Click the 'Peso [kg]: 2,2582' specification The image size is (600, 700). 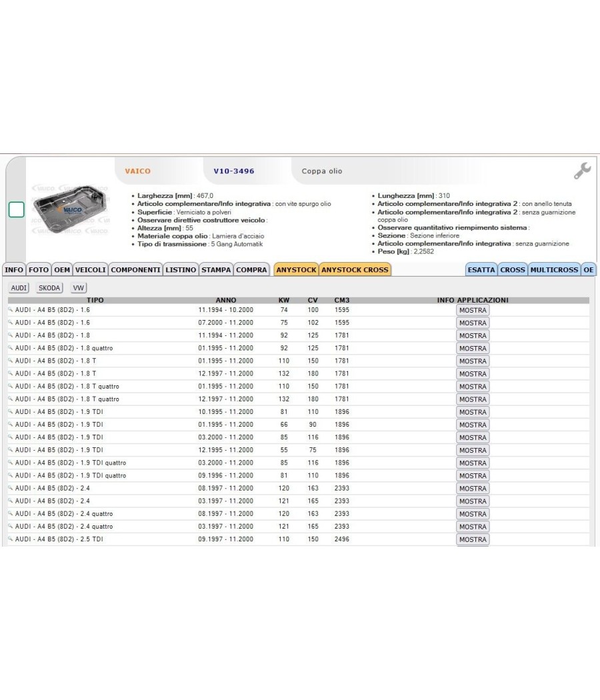[406, 251]
